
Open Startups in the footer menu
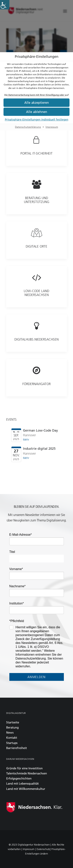tap(12, 743)
